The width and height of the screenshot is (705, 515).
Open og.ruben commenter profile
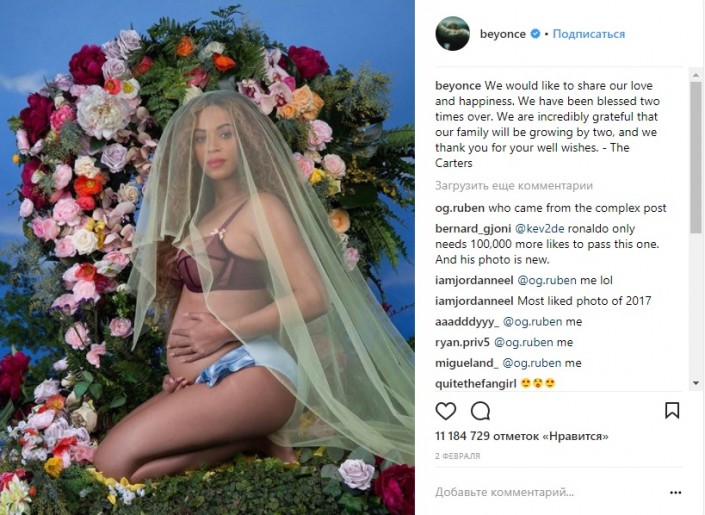coord(460,208)
